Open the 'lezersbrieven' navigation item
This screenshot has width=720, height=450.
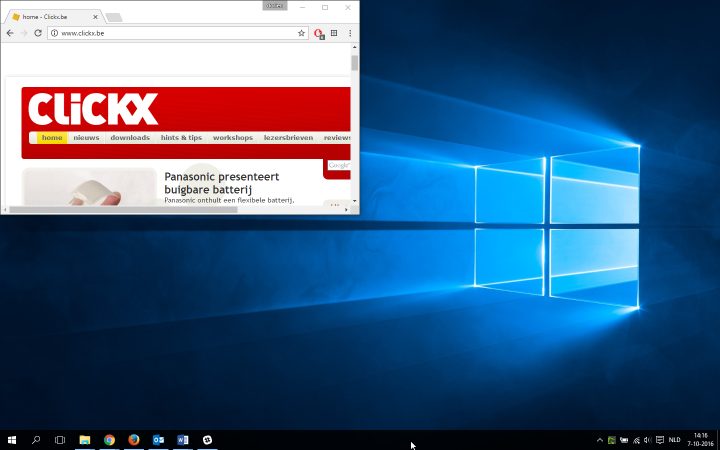288,138
